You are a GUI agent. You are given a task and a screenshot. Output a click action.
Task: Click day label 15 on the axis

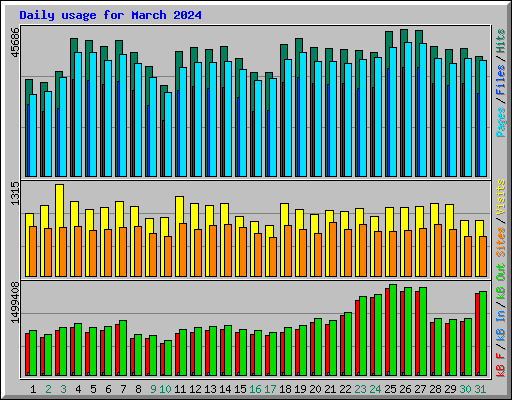click(x=240, y=389)
